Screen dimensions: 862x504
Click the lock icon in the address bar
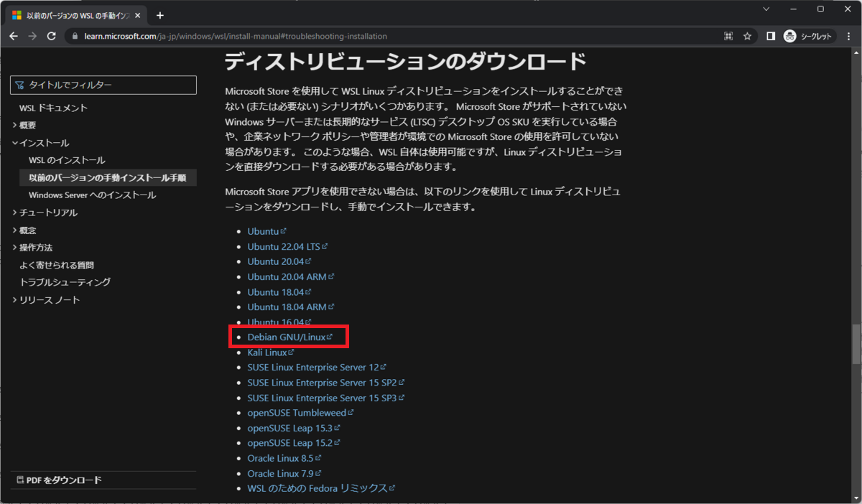pyautogui.click(x=76, y=36)
